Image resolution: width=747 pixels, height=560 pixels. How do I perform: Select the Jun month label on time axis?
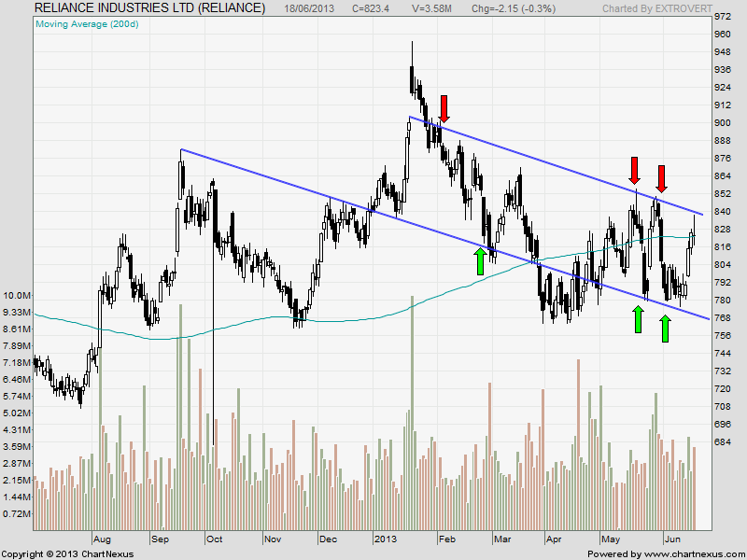(x=670, y=539)
